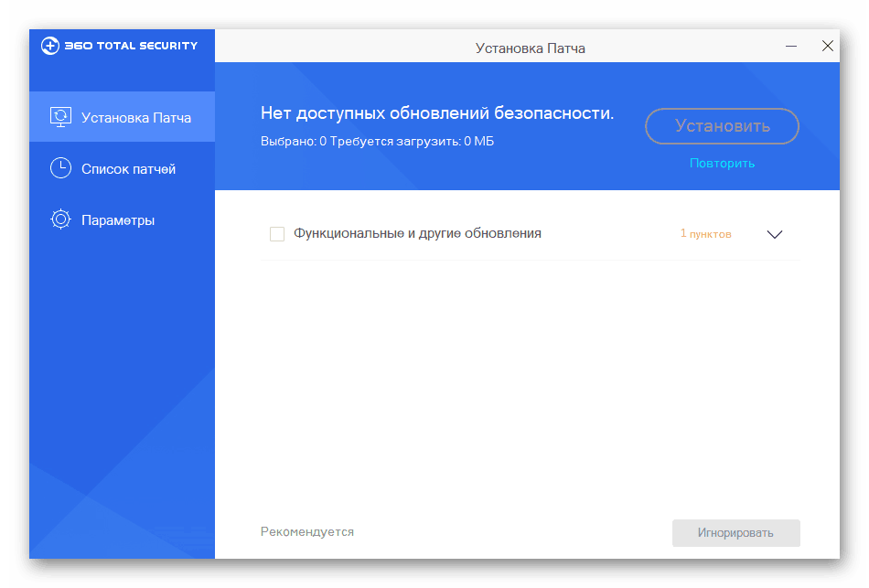Select the patch update monitor icon
Image resolution: width=869 pixels, height=588 pixels.
pyautogui.click(x=60, y=116)
